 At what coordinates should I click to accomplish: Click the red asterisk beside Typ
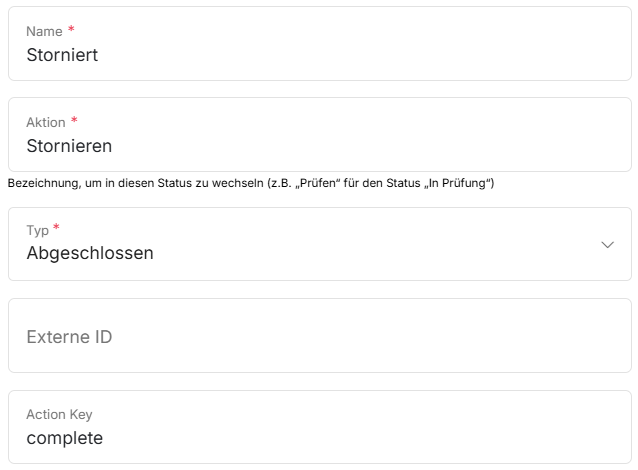[x=56, y=229]
